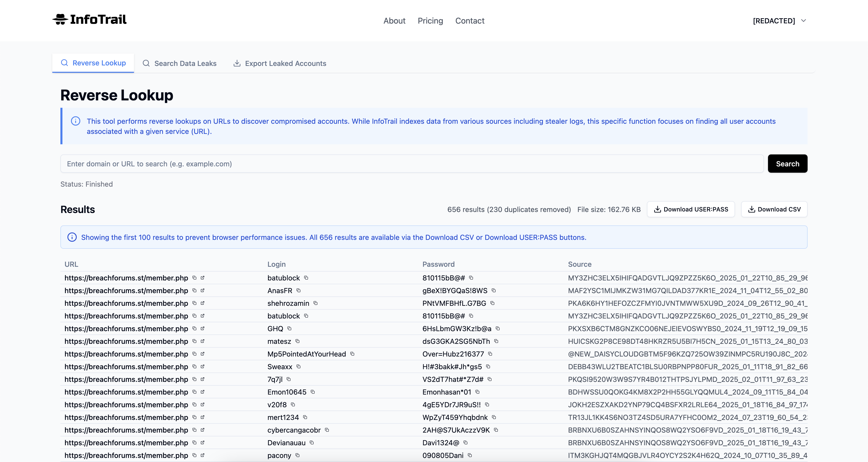Click the info icon in the first-100-results notice
The width and height of the screenshot is (868, 462).
tap(72, 237)
